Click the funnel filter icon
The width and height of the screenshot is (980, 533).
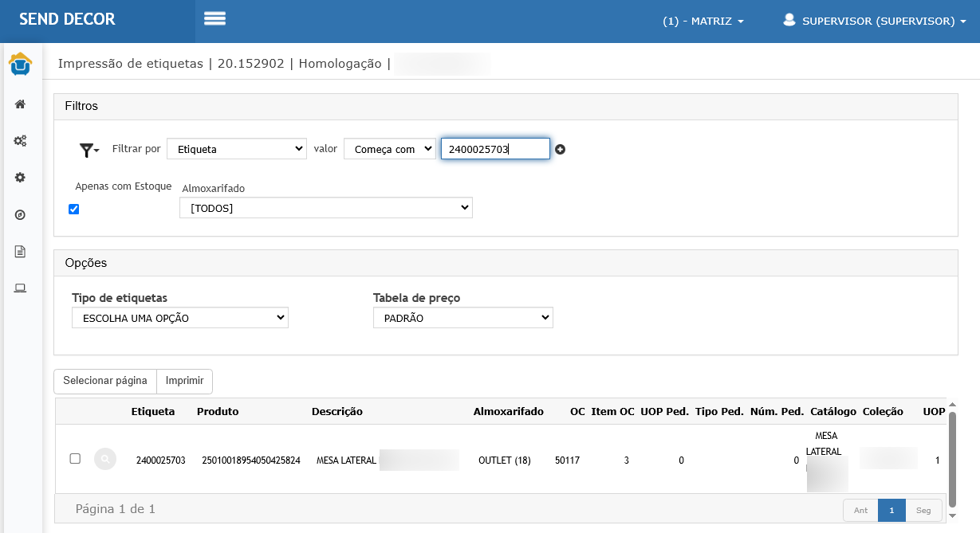tap(89, 149)
